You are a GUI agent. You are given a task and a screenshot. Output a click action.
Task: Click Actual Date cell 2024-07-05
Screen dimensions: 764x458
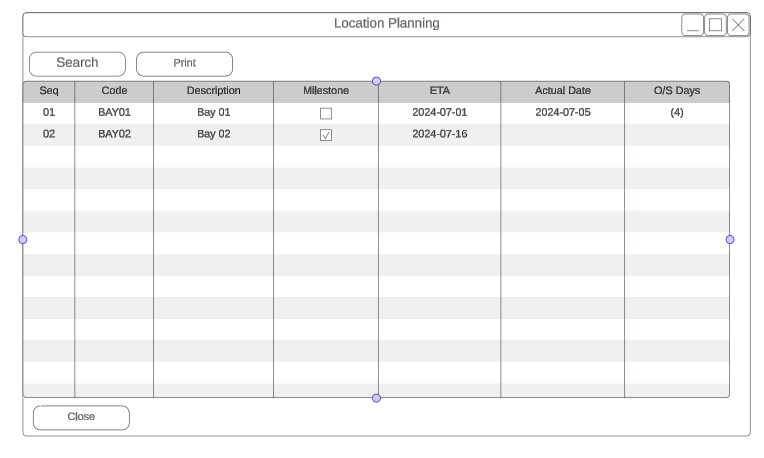563,113
